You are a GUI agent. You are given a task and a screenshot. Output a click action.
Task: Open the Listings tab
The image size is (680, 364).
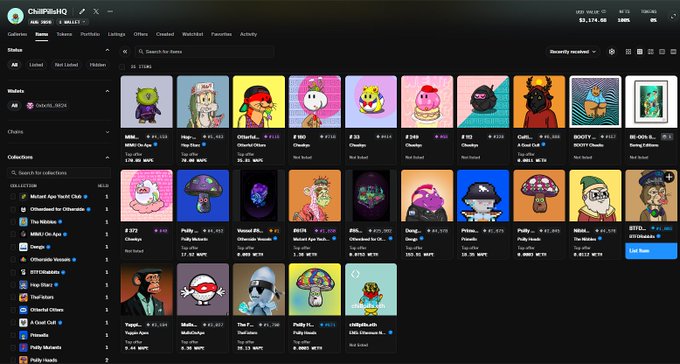click(x=116, y=34)
